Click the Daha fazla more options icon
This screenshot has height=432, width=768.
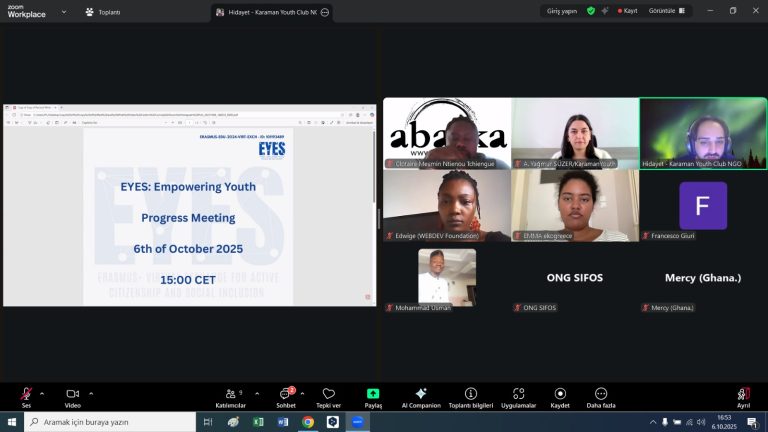pos(601,395)
